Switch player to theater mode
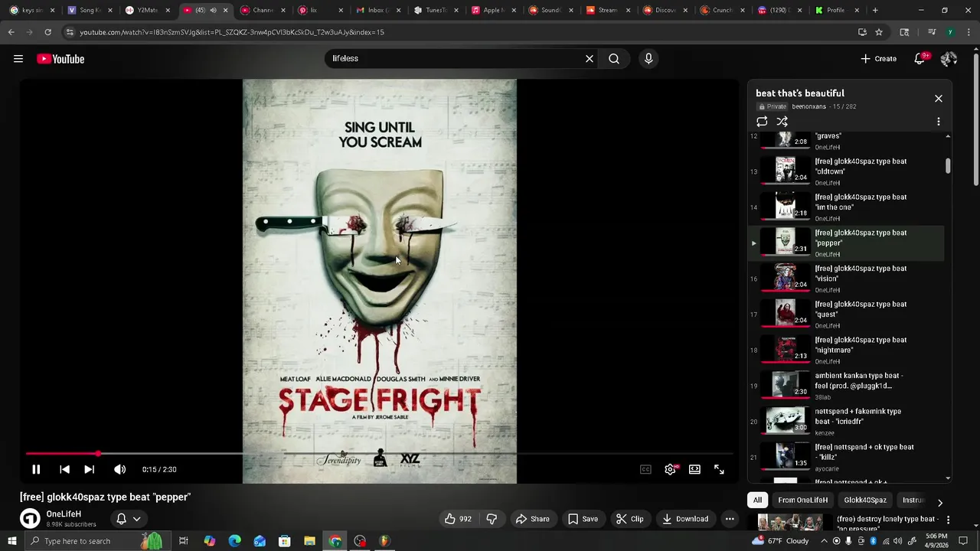Viewport: 980px width, 551px height. pos(694,470)
